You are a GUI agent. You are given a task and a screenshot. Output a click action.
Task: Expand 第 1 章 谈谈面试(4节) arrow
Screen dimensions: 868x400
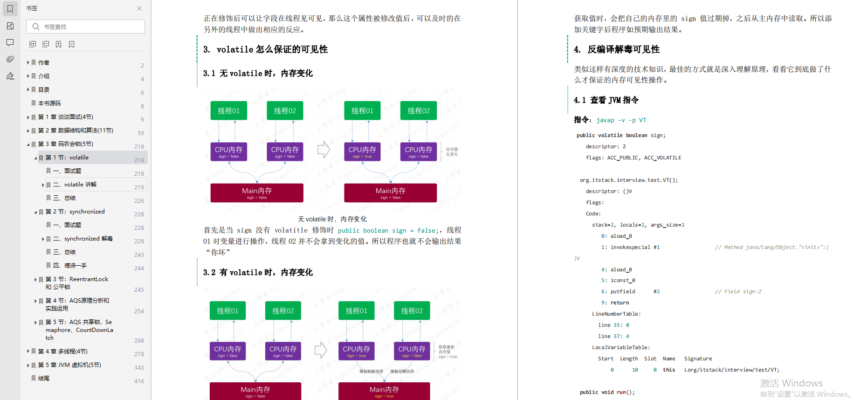tap(28, 117)
